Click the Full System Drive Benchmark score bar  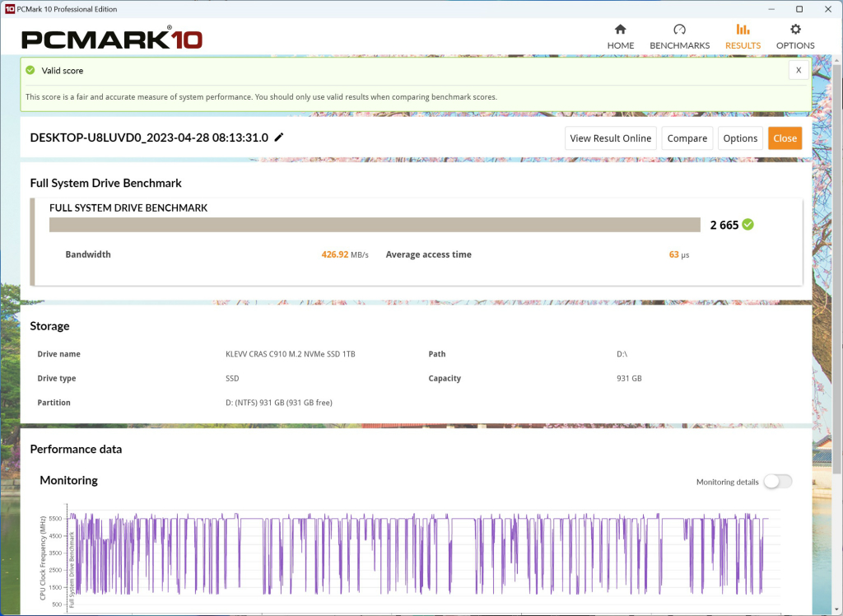(x=375, y=225)
